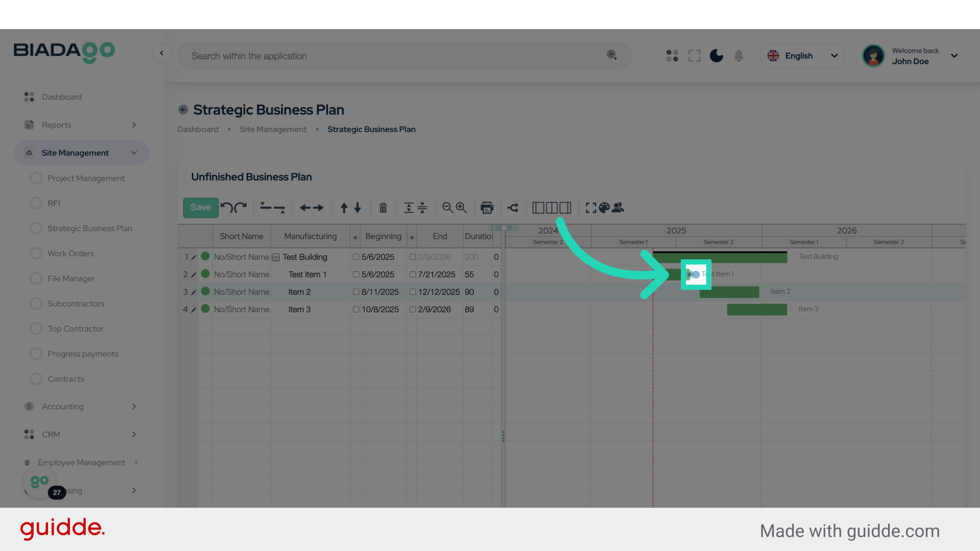Click the Test Item 1 progress handle
This screenshot has height=551, width=980.
696,274
